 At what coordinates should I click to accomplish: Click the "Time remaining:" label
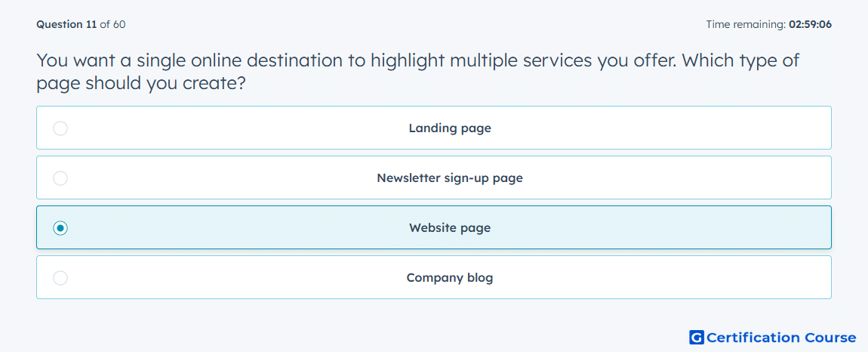coord(746,24)
